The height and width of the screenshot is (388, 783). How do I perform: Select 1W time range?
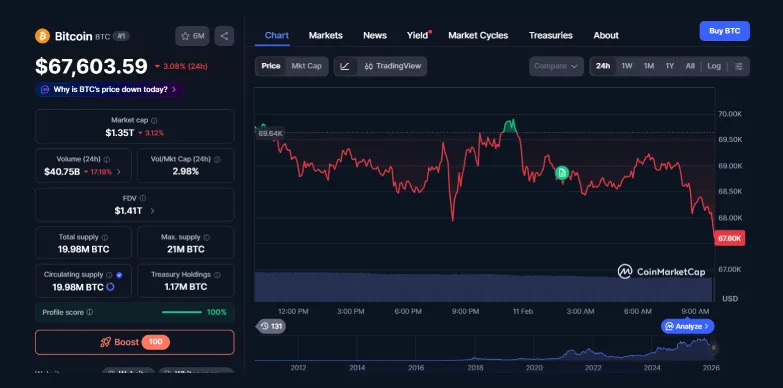click(x=627, y=66)
